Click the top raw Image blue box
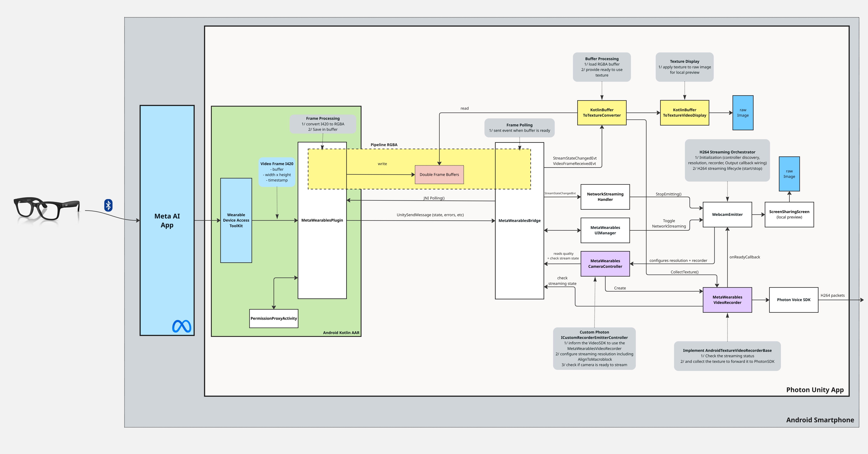Image resolution: width=868 pixels, height=454 pixels. click(x=743, y=112)
